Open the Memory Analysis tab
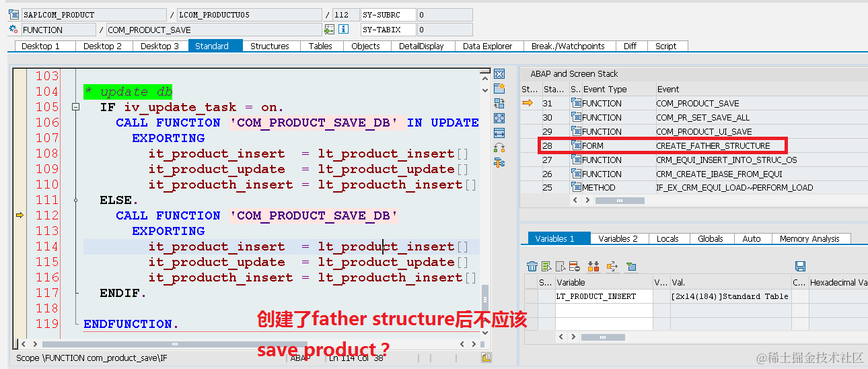Viewport: 868px width, 369px height. 810,238
